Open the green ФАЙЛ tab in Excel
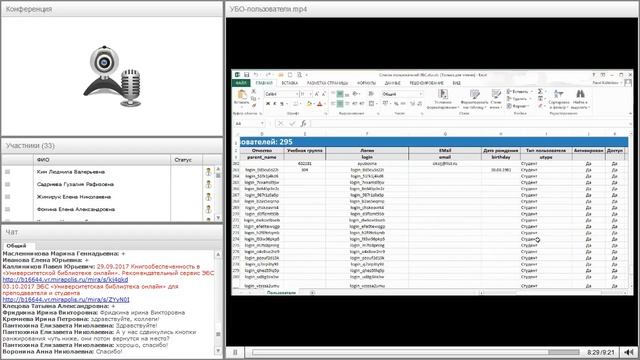The height and width of the screenshot is (360, 640). pos(241,83)
